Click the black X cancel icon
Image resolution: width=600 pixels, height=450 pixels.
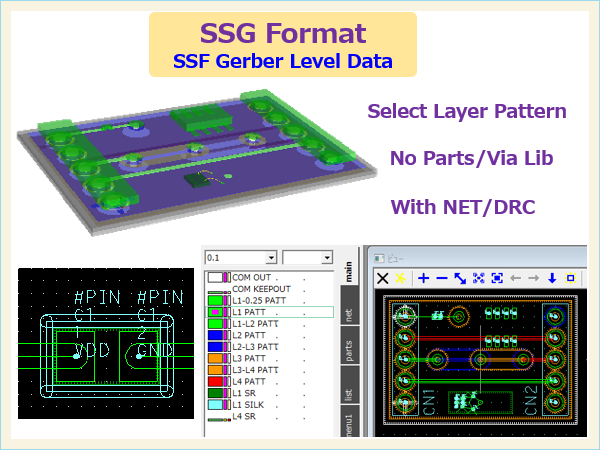pyautogui.click(x=381, y=278)
